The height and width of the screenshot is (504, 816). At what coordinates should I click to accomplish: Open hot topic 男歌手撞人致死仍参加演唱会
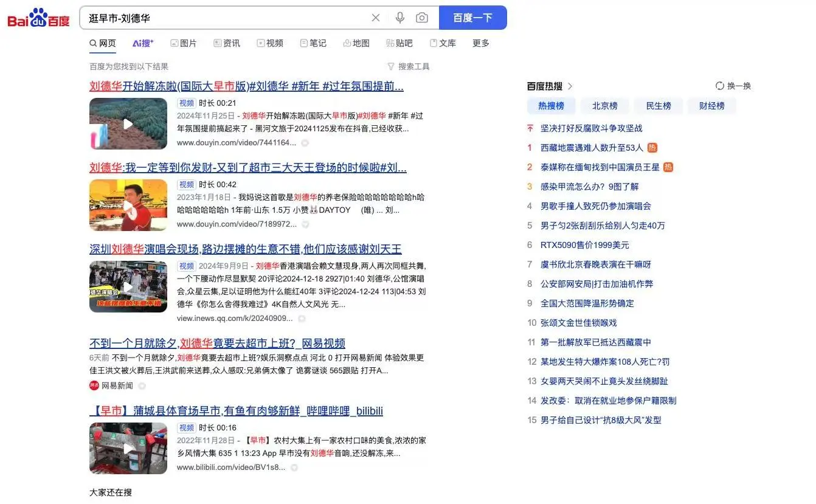point(596,206)
